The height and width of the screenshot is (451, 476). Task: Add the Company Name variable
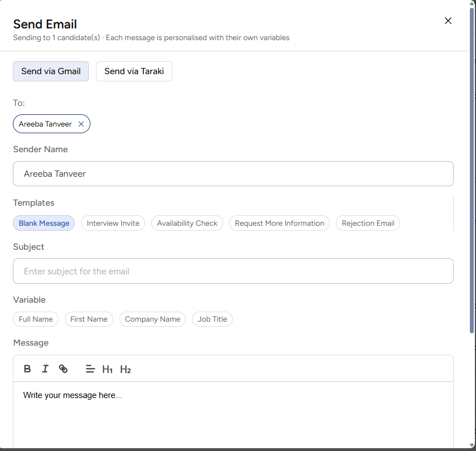point(153,319)
